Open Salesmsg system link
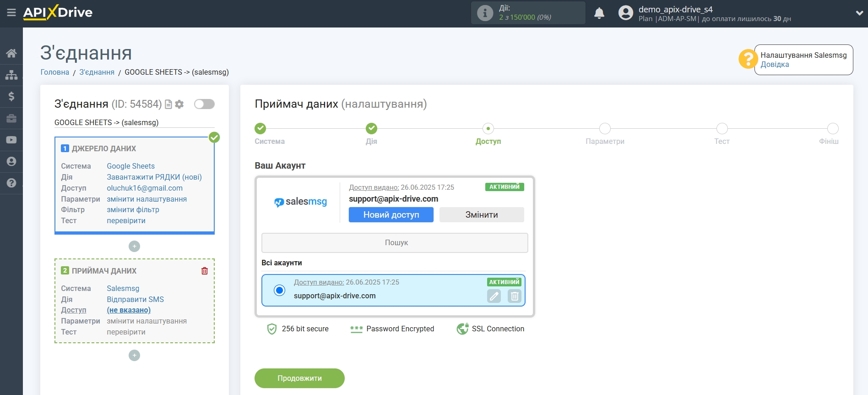Viewport: 868px width, 395px height. 123,288
